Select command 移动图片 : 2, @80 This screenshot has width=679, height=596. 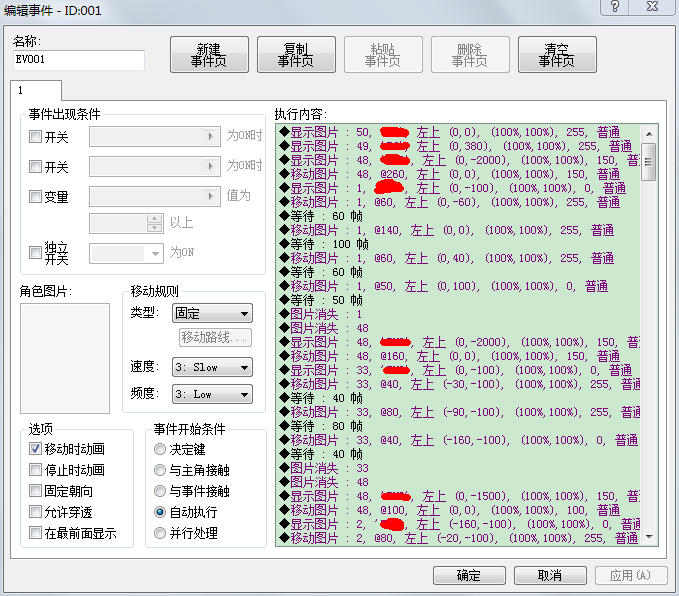[459, 538]
